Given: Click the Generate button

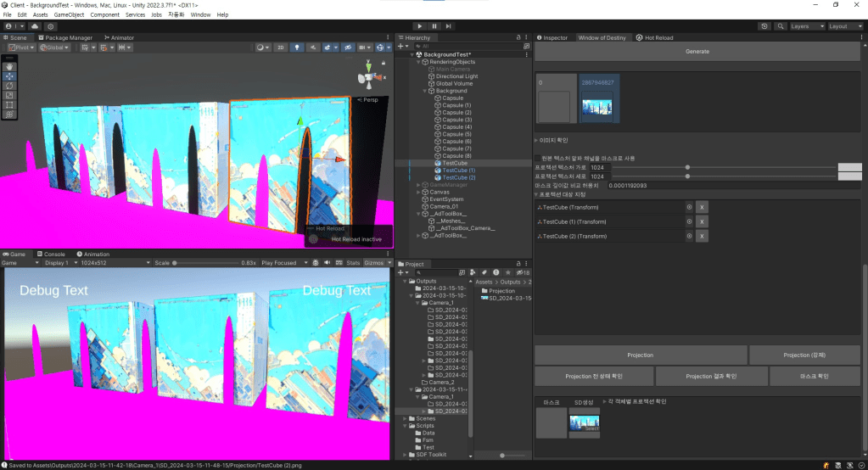Looking at the screenshot, I should 697,52.
